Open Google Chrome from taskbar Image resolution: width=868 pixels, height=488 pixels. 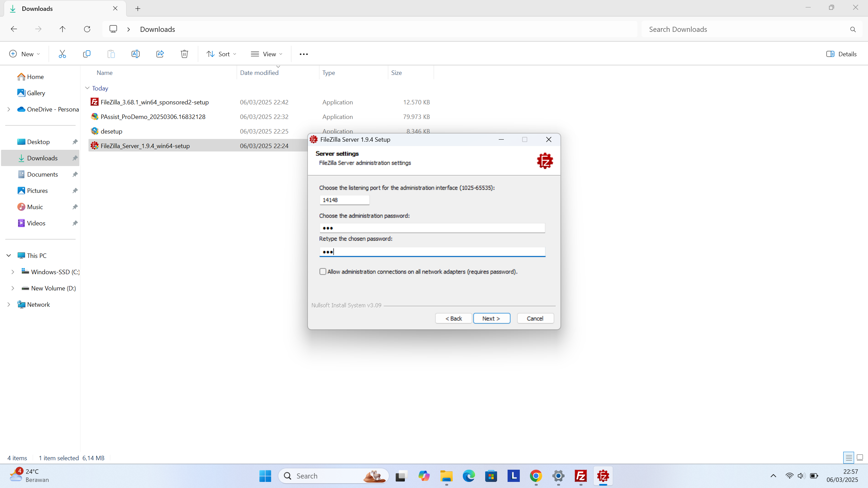tap(536, 476)
